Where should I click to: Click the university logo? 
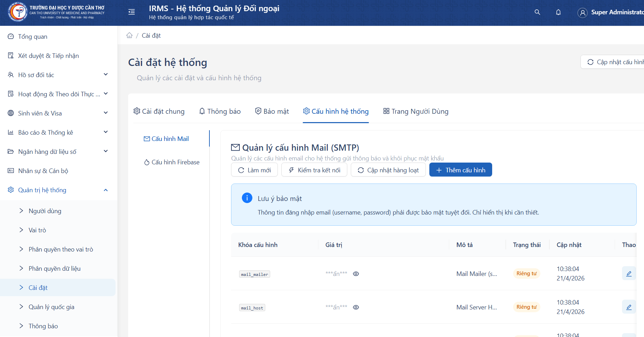[18, 12]
